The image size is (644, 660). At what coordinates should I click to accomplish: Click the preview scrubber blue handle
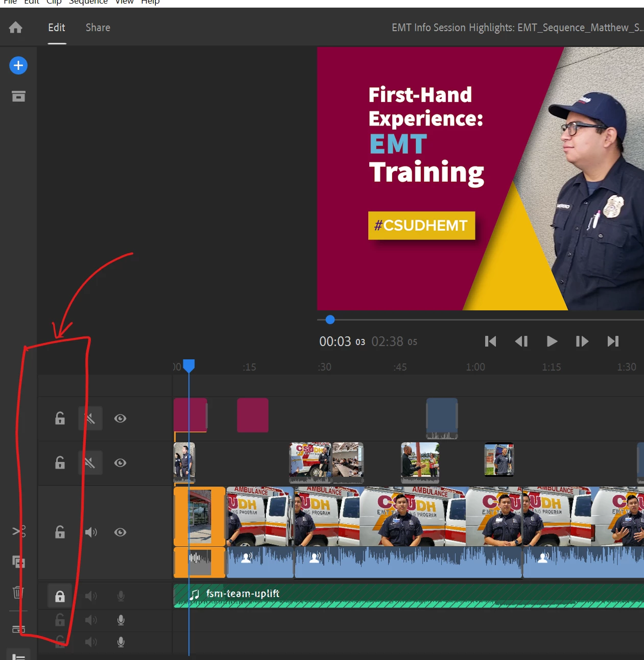[330, 320]
